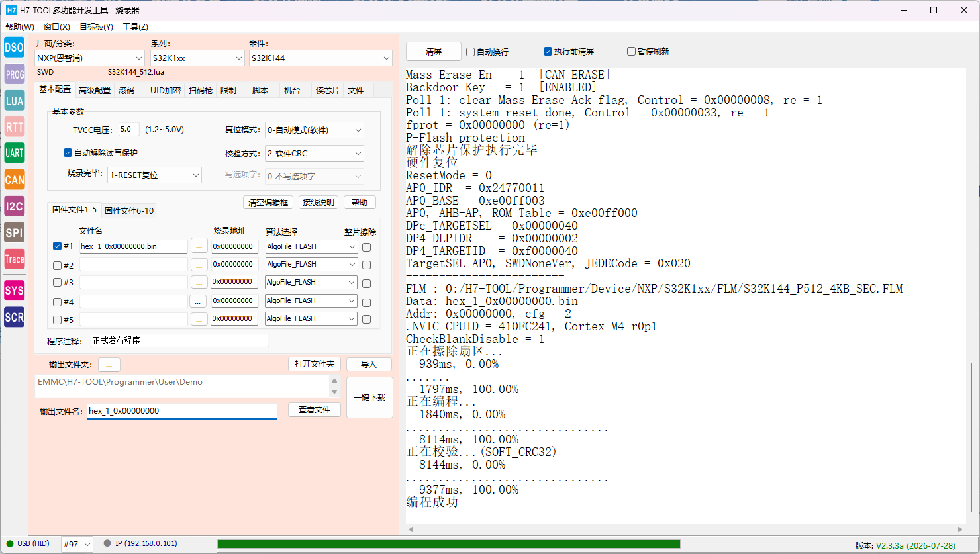The width and height of the screenshot is (980, 554).
Task: Open the 帮助(W) menu
Action: 20,27
